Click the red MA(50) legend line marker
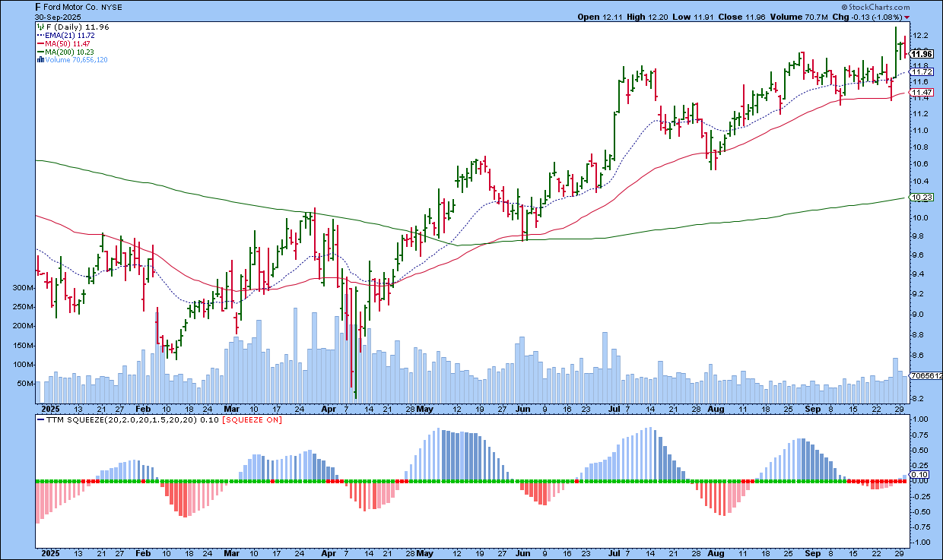Viewport: 943px width, 560px height. [40, 43]
